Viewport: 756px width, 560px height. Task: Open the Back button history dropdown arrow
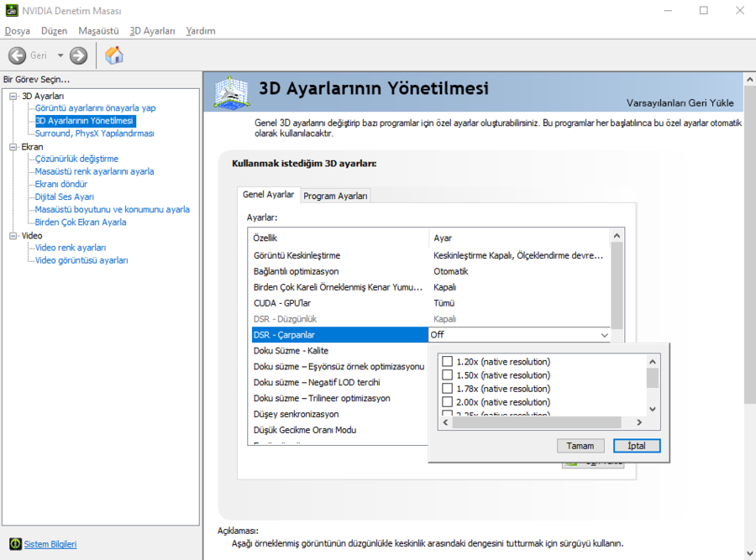[x=60, y=55]
